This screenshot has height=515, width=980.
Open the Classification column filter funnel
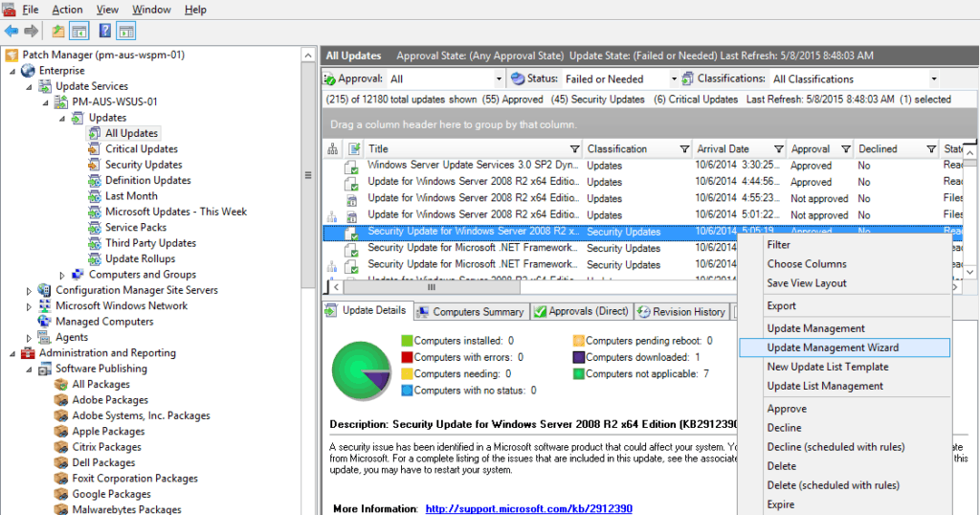pyautogui.click(x=684, y=148)
